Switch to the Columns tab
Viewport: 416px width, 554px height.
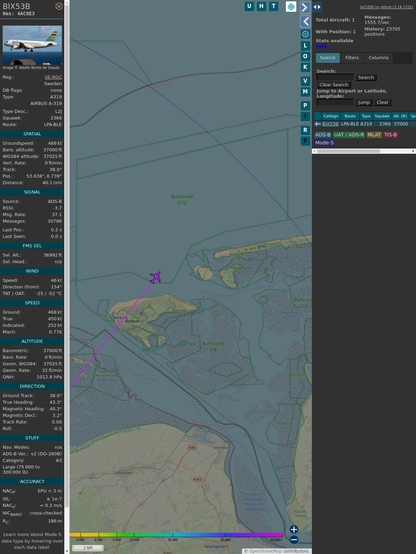pyautogui.click(x=378, y=58)
